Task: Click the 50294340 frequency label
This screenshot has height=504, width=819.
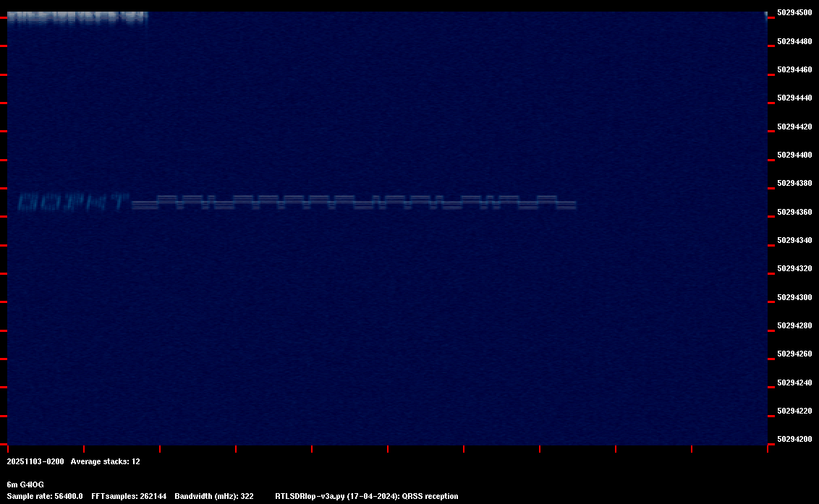Action: [x=794, y=240]
